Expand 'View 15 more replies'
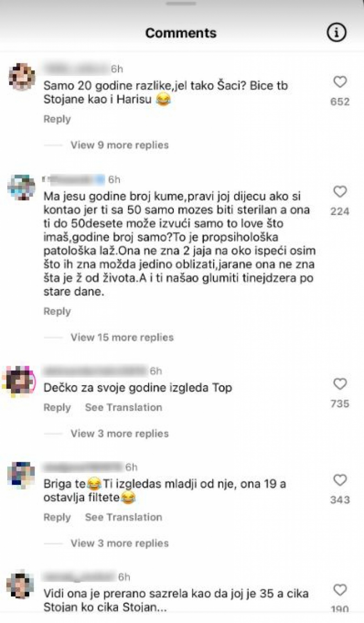Image resolution: width=364 pixels, height=623 pixels. click(x=122, y=337)
